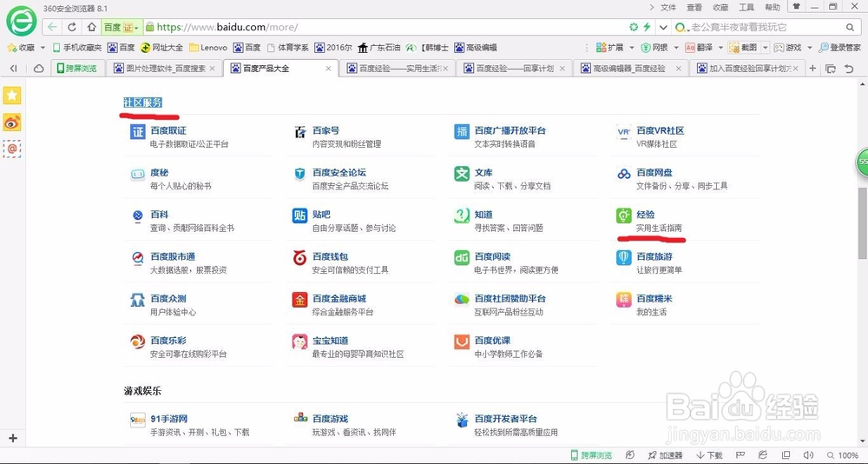Click the 百度旅游 balloon icon
The image size is (868, 464).
624,258
